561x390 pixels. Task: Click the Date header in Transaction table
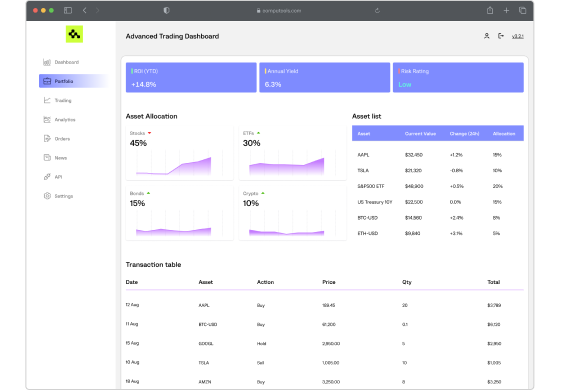[x=132, y=282]
